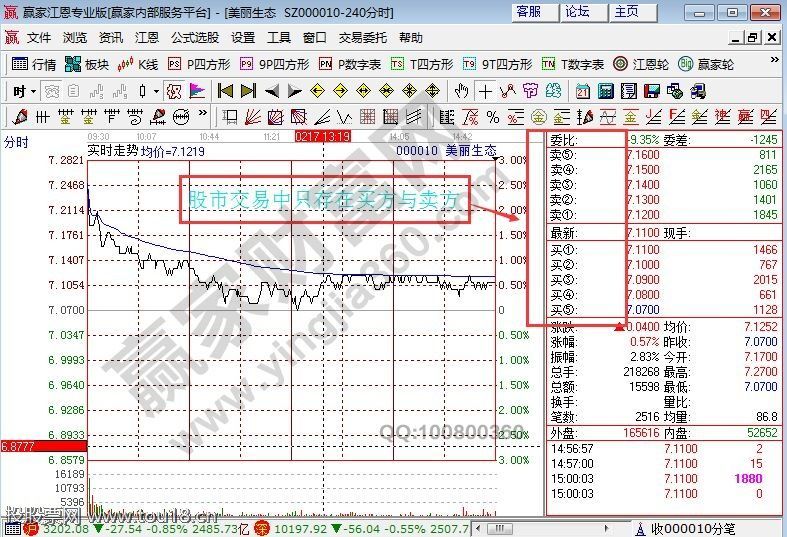The width and height of the screenshot is (787, 537).
Task: Click the 缩 shrink icon
Action: coord(553,91)
